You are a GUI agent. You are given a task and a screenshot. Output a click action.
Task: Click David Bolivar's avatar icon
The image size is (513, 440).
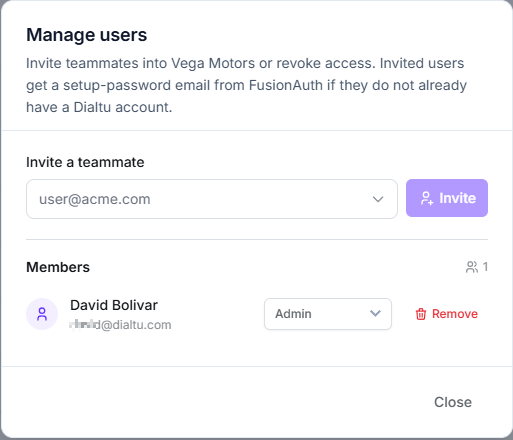(x=42, y=314)
